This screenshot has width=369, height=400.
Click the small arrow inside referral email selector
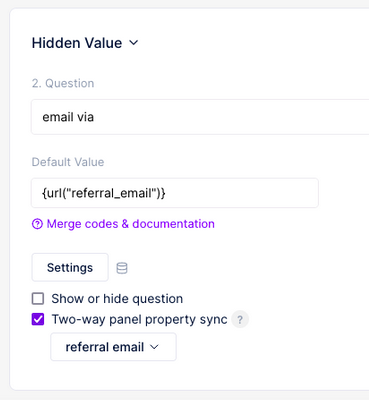click(154, 347)
